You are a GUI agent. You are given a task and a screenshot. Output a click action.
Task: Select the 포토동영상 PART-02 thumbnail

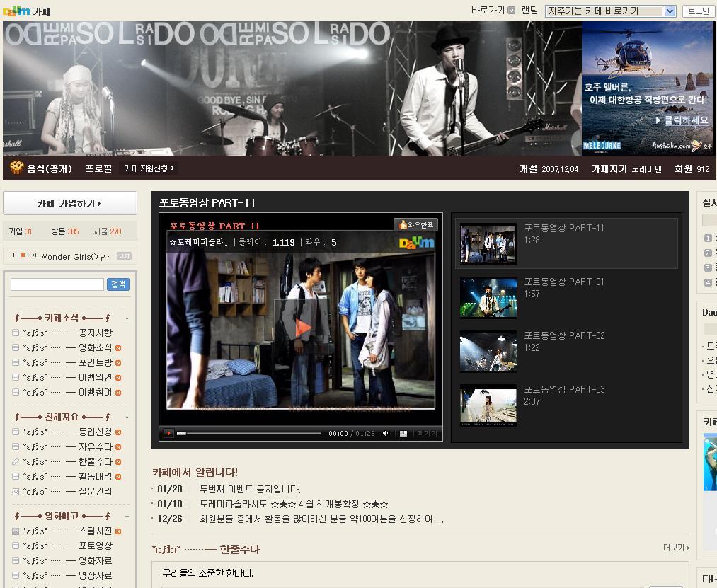click(488, 351)
